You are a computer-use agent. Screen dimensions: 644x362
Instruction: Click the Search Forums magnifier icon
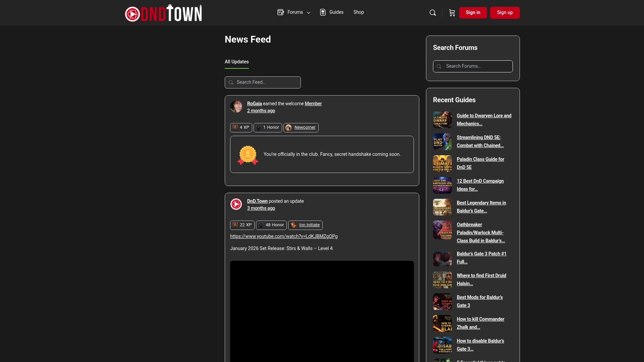pyautogui.click(x=439, y=66)
